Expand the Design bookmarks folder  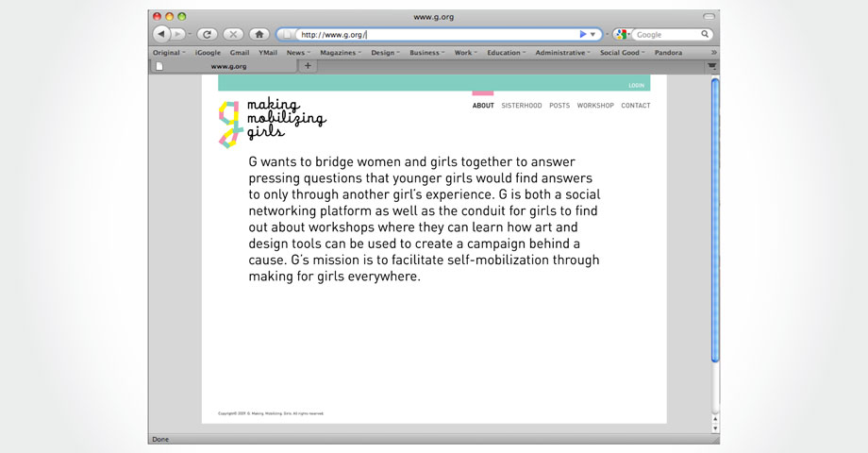(x=385, y=53)
